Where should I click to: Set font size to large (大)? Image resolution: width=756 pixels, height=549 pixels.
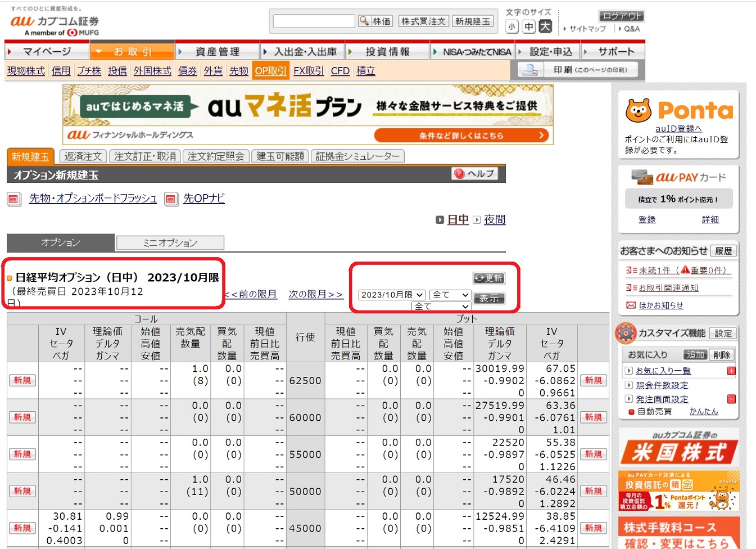(x=545, y=26)
